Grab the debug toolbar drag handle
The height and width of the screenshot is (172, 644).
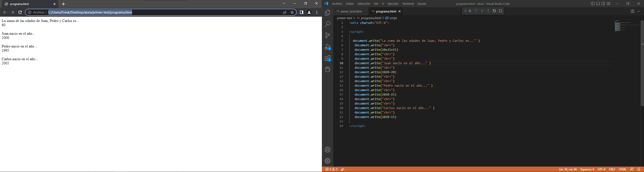click(465, 11)
